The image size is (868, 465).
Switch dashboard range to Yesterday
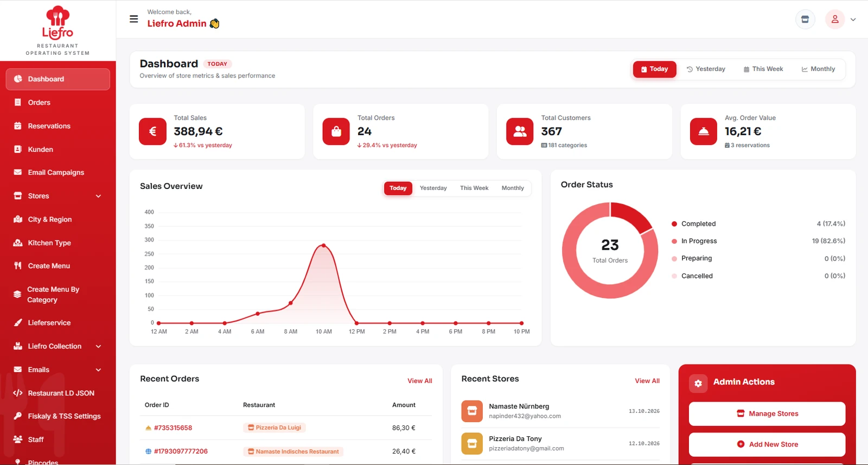coord(706,69)
